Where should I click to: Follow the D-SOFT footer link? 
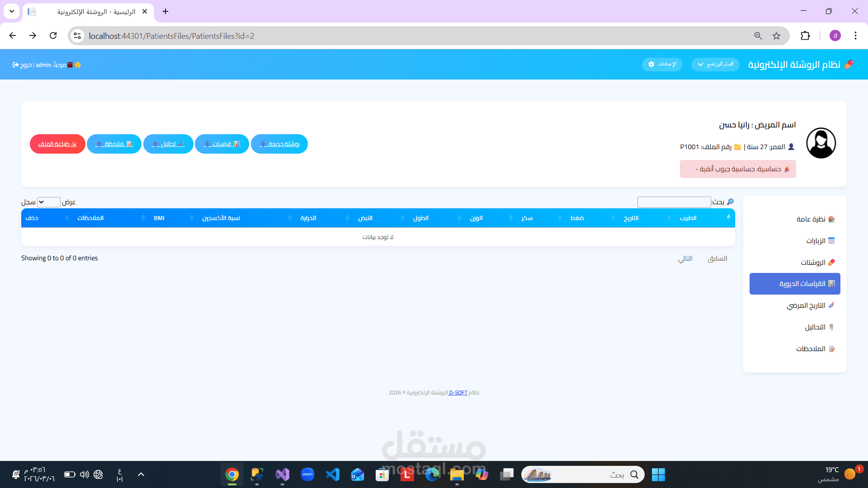click(x=458, y=393)
